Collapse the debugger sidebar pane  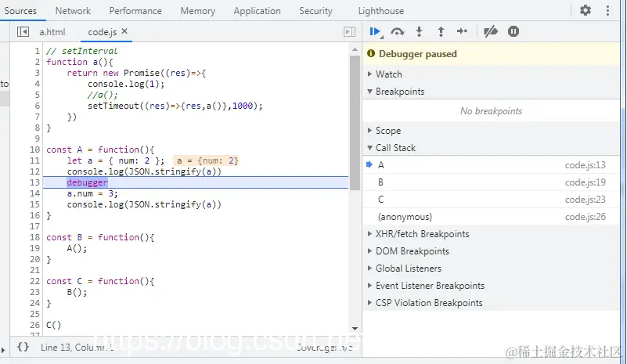point(349,31)
